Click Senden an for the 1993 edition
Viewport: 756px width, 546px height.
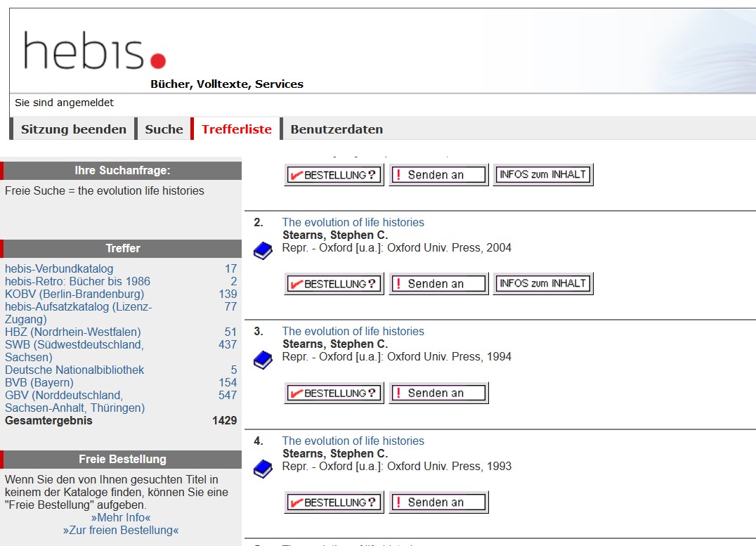[x=438, y=502]
